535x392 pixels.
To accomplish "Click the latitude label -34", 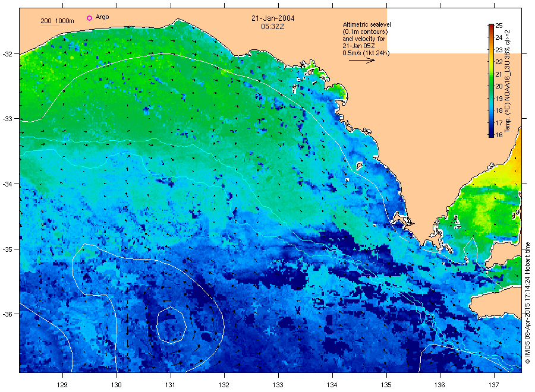I will coord(7,184).
